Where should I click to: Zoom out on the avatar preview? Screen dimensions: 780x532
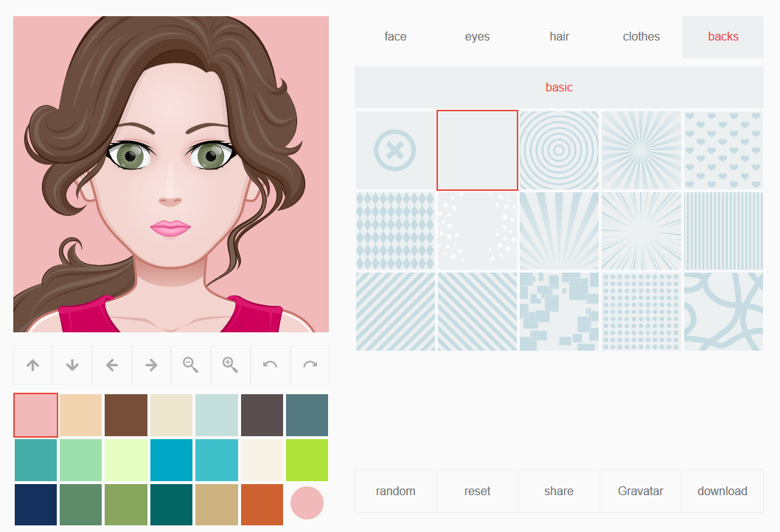(x=190, y=365)
